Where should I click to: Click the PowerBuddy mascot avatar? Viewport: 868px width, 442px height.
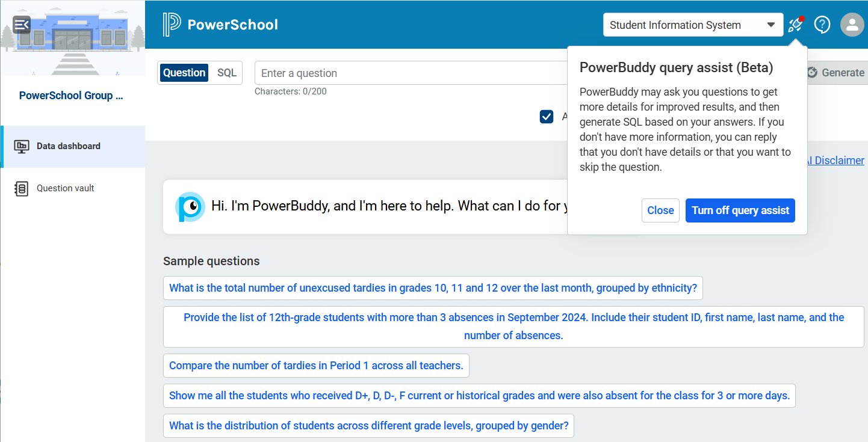click(x=190, y=207)
